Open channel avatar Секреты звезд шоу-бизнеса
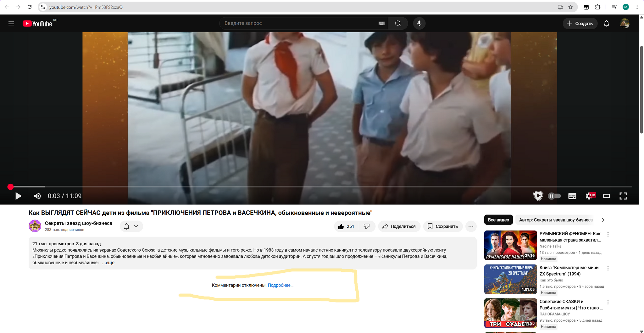644x333 pixels. (x=35, y=226)
